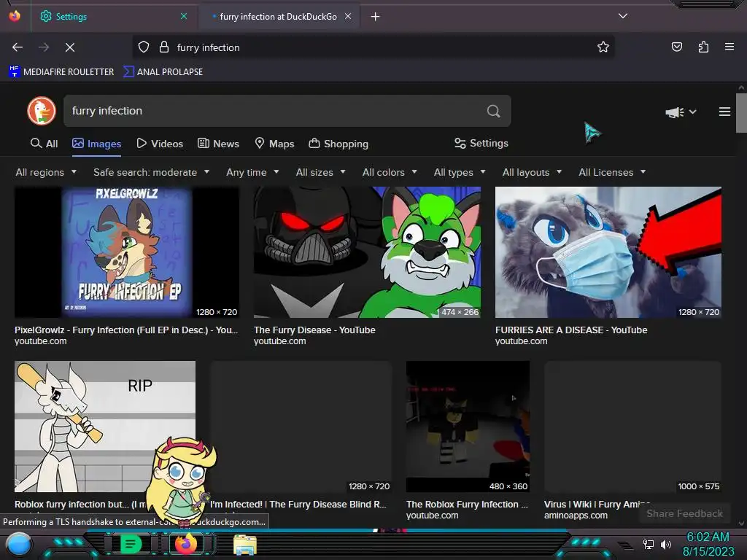The image size is (747, 560).
Task: Go back to the previous page
Action: tap(18, 47)
